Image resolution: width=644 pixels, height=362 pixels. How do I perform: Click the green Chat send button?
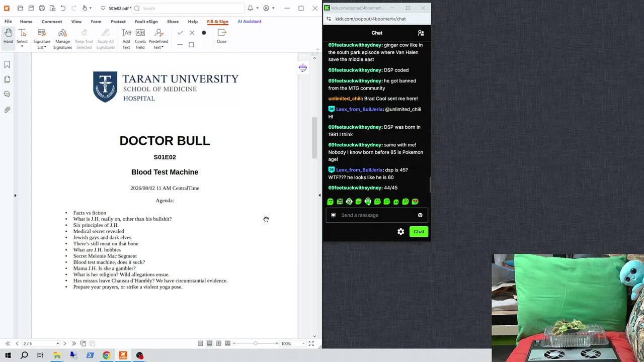(x=419, y=232)
